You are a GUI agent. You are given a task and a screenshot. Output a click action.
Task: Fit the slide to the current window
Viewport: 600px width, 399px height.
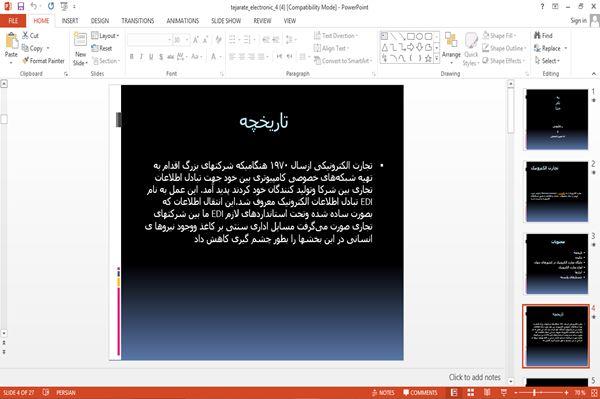point(594,392)
